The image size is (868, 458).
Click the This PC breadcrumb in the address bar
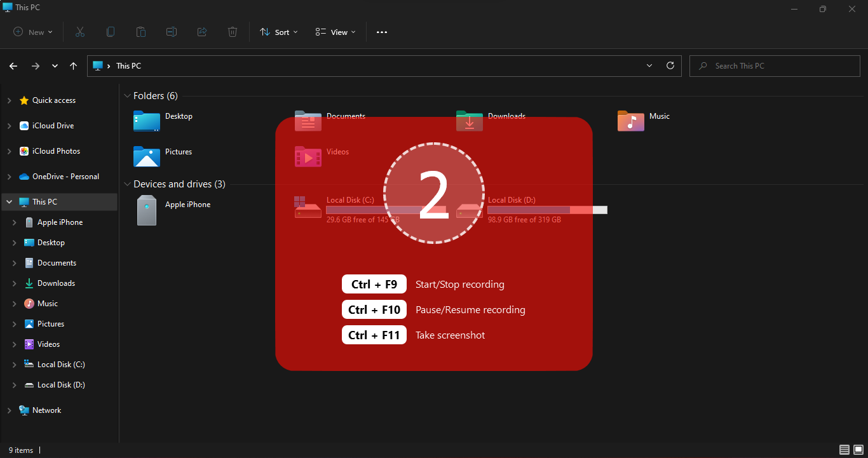(128, 66)
